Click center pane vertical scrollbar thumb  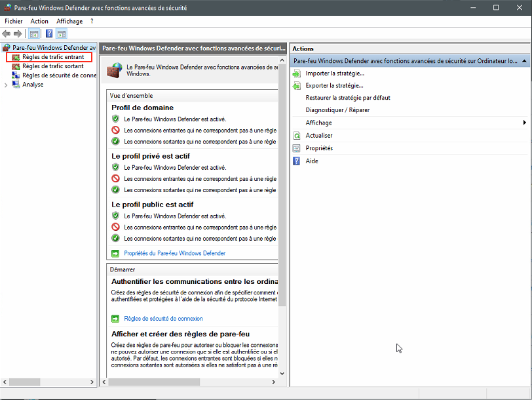coord(282,186)
